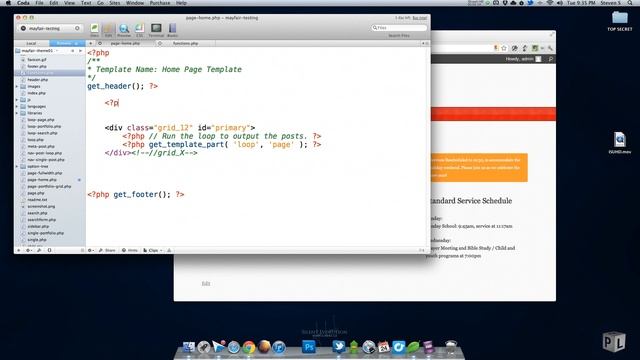The height and width of the screenshot is (360, 640).
Task: Open Google Chrome from the Dock
Action: pos(249,347)
